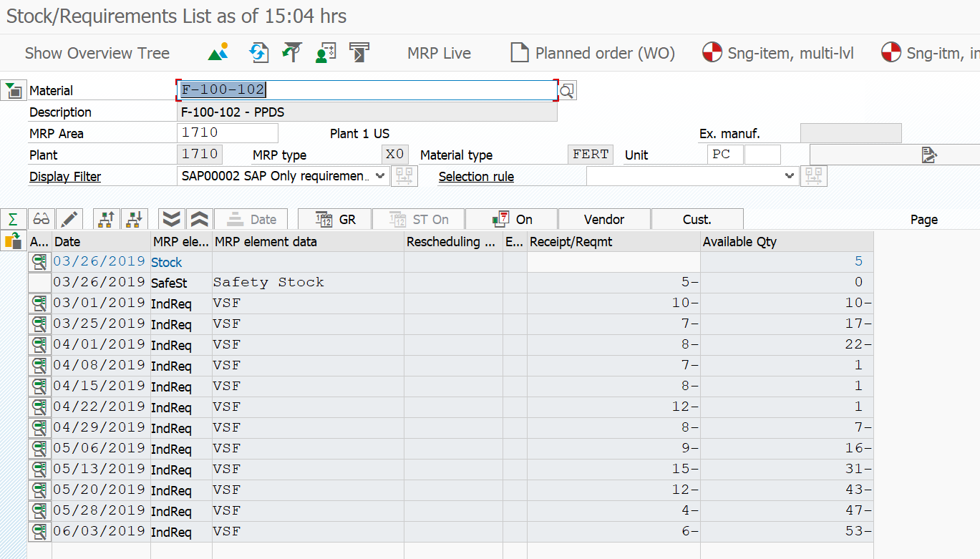Viewport: 980px width, 559px height.
Task: Open details icon for Stock row 03/26/2019
Action: click(x=39, y=262)
